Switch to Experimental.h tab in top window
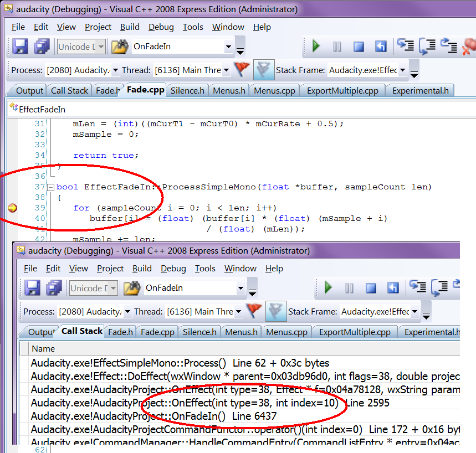476x453 pixels. [x=421, y=90]
